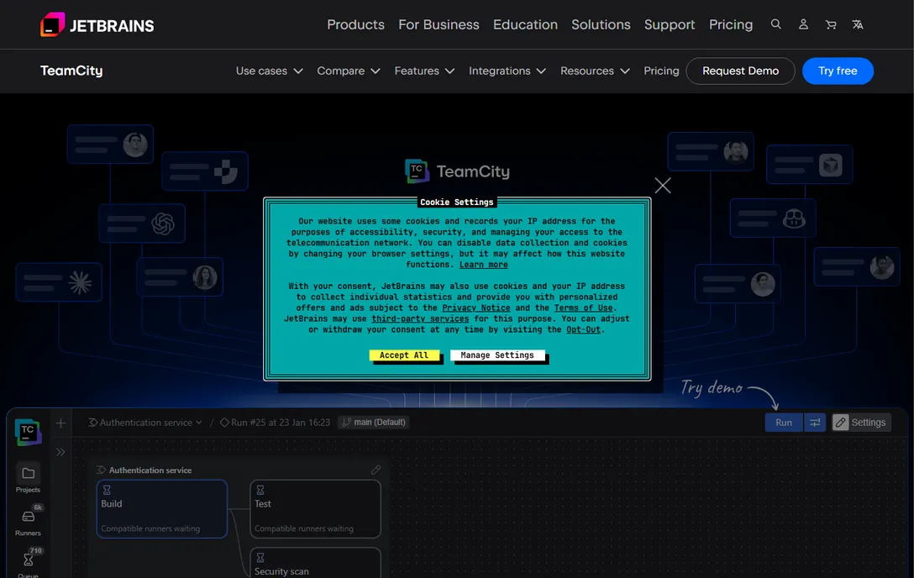924x578 pixels.
Task: Click Manage Settings in cookie dialog
Action: pos(497,355)
